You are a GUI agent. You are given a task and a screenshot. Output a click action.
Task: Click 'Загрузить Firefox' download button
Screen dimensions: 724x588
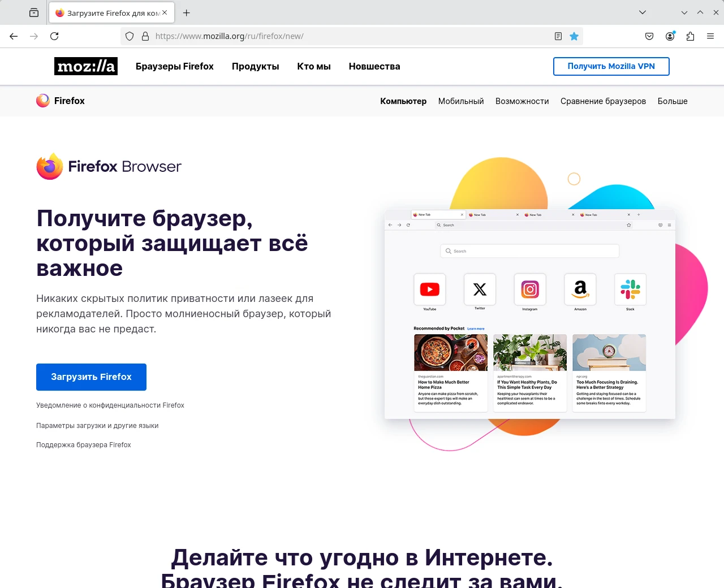[x=91, y=377]
